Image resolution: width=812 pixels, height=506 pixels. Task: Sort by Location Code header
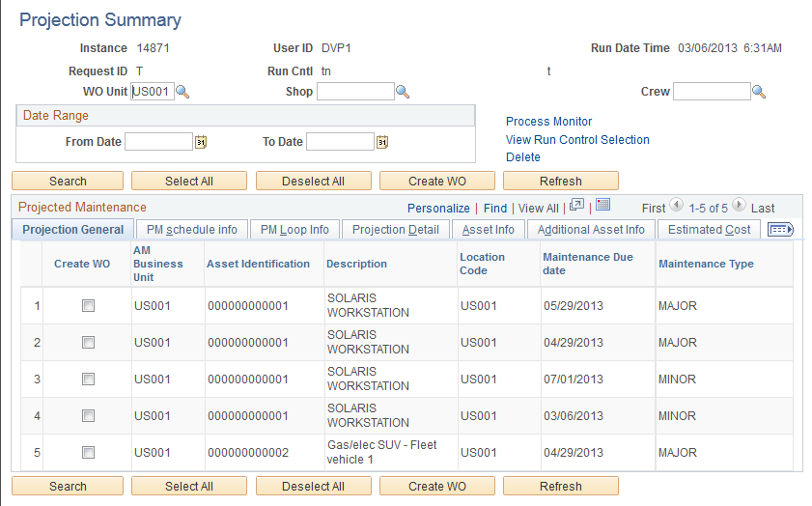tap(482, 264)
